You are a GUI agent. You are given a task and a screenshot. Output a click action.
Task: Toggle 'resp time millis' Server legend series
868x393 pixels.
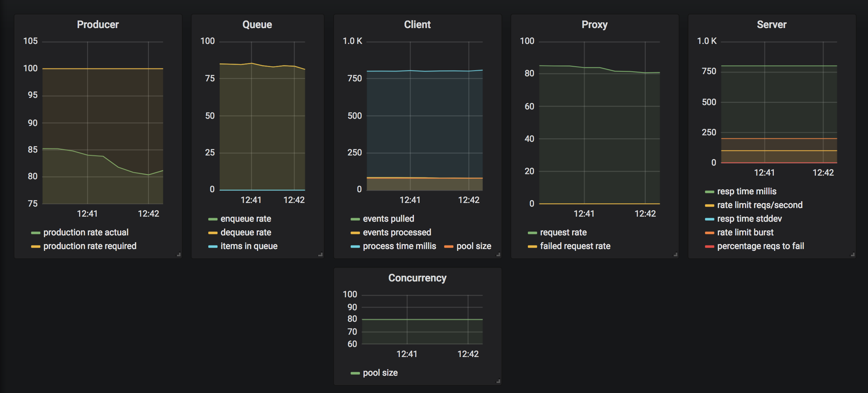pyautogui.click(x=746, y=191)
